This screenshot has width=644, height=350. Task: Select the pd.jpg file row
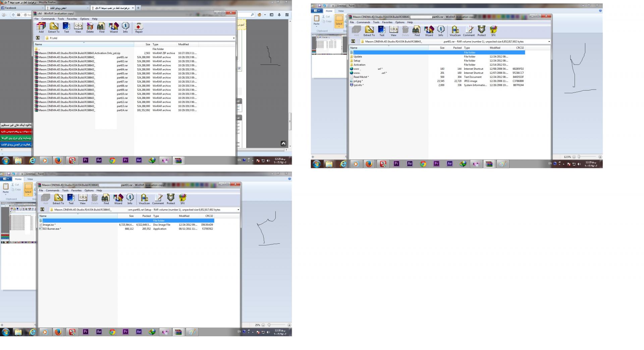click(x=437, y=81)
